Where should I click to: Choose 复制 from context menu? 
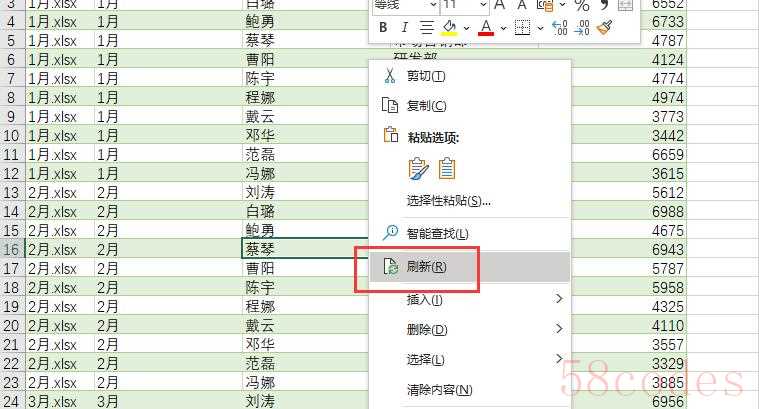(425, 106)
